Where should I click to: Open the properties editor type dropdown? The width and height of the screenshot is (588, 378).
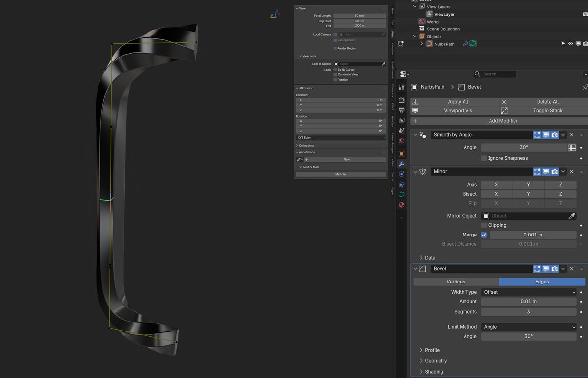pos(404,74)
